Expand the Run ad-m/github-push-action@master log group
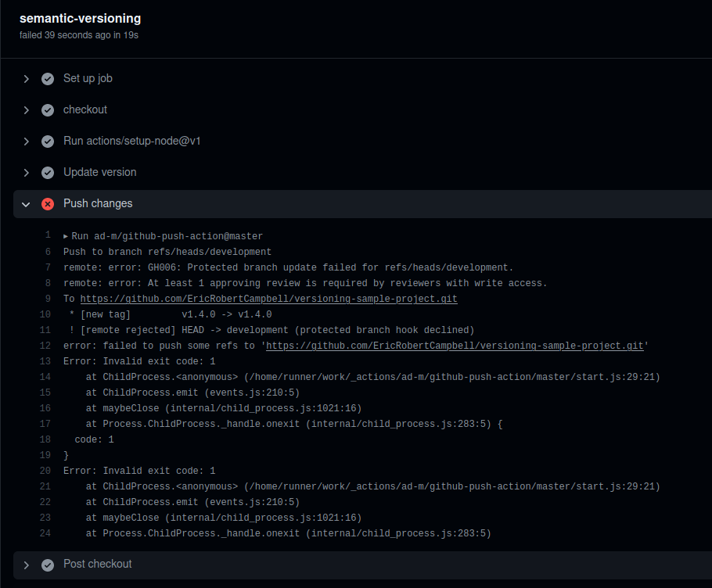This screenshot has height=588, width=712. click(66, 236)
